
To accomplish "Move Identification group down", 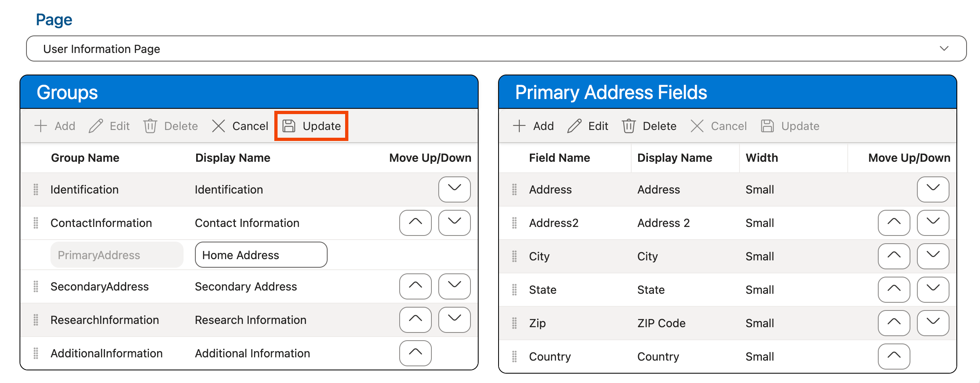I will point(454,189).
